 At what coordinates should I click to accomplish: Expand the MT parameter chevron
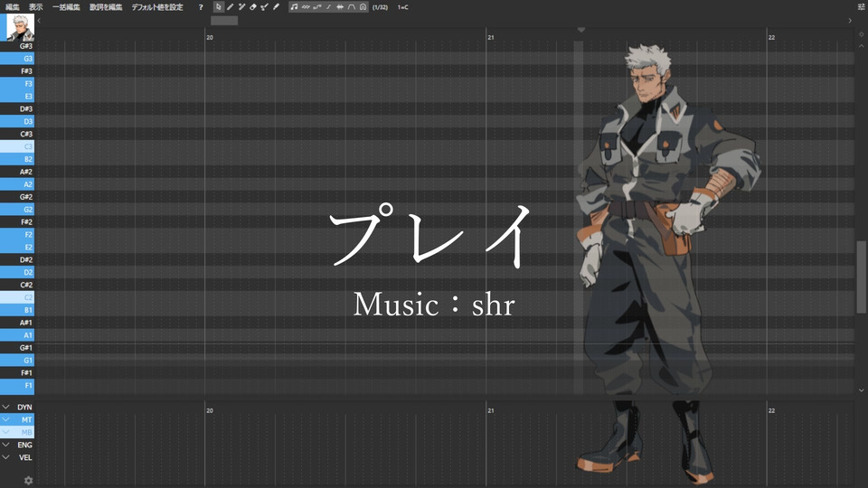point(5,419)
